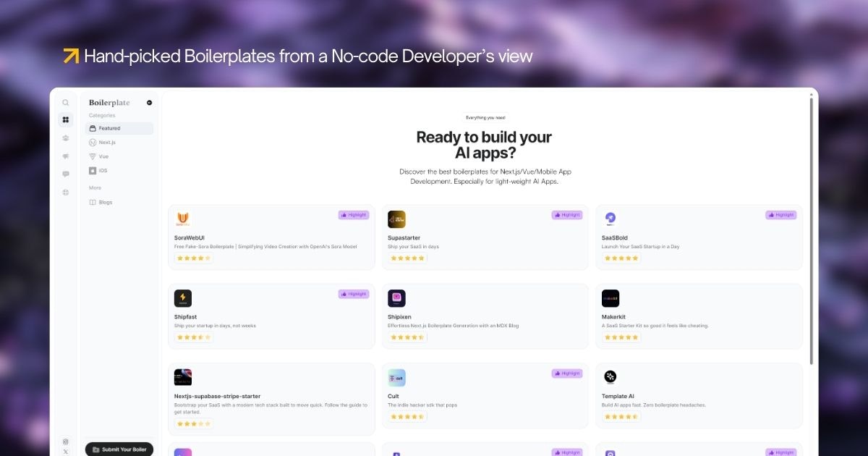Open the globe icon in the rail
Screen dimensions: 868x456
(x=66, y=192)
